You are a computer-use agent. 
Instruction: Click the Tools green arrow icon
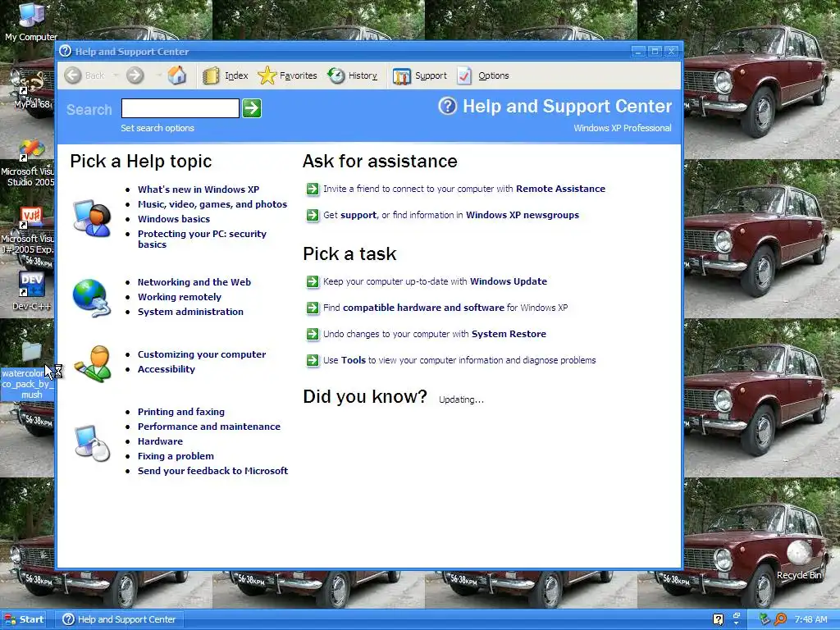[313, 360]
